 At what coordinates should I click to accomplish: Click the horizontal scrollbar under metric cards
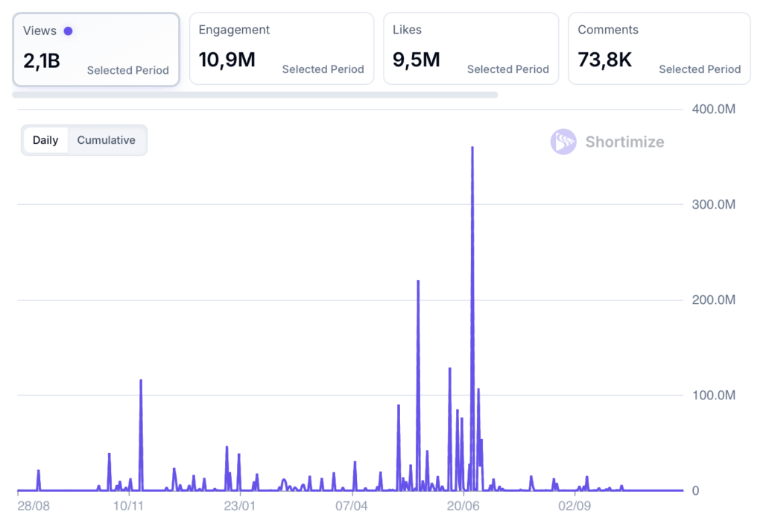click(255, 95)
